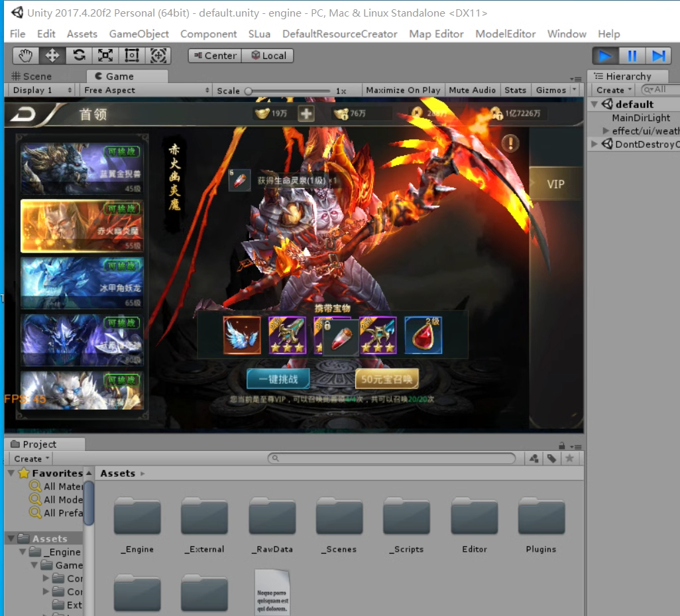Image resolution: width=680 pixels, height=616 pixels.
Task: Toggle Maximize On Play
Action: (403, 90)
